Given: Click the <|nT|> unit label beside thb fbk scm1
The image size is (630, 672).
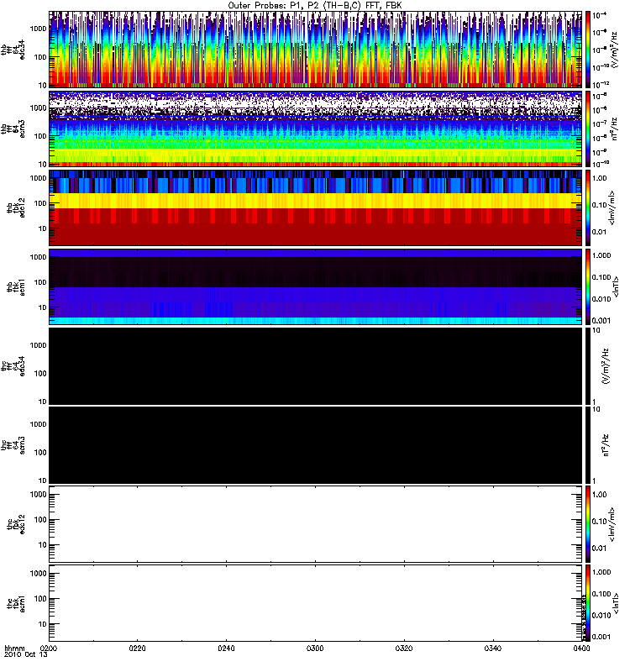Looking at the screenshot, I should [617, 286].
